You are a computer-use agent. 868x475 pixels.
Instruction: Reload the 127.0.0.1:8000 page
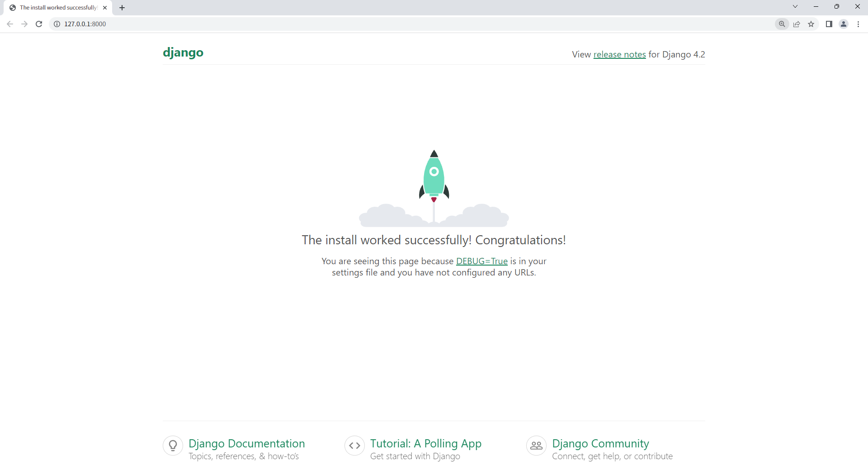tap(39, 24)
